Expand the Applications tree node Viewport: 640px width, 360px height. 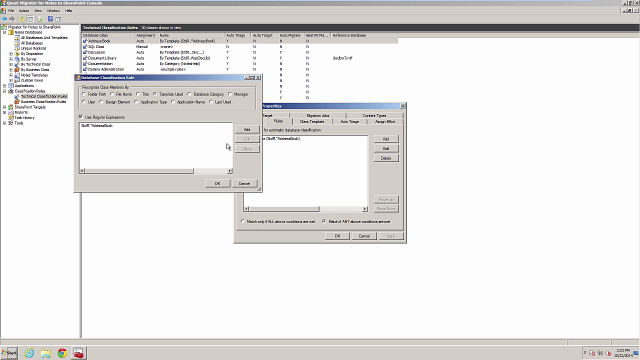coord(5,86)
